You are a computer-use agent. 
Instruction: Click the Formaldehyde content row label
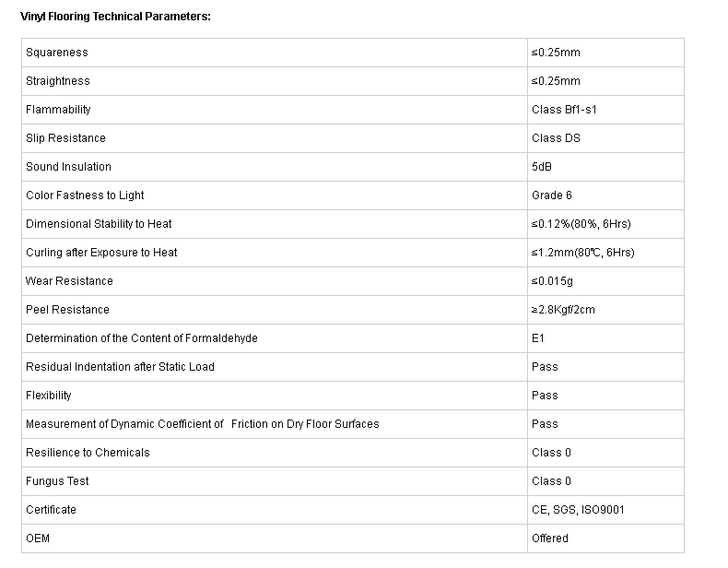142,338
